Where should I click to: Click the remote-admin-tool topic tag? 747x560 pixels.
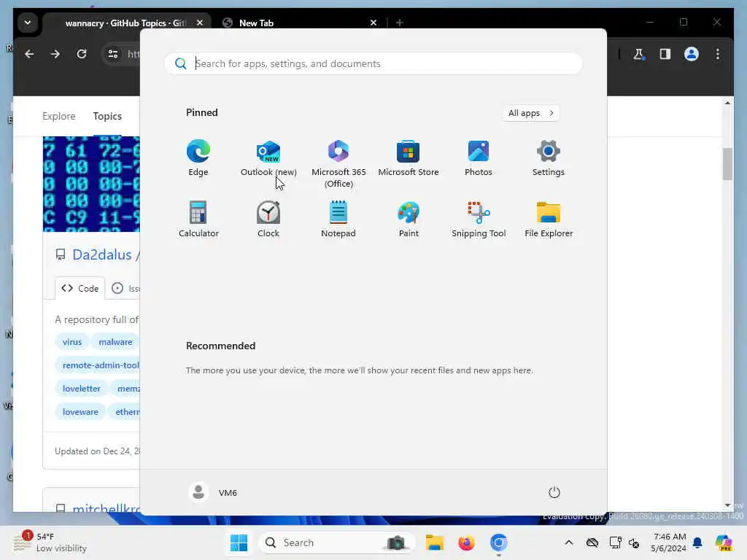pos(101,365)
